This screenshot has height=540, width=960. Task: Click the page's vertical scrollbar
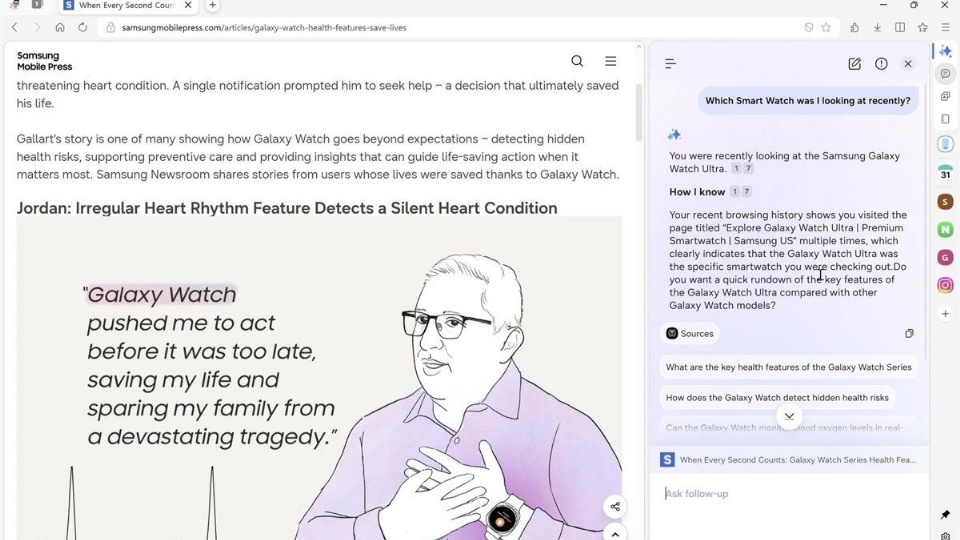point(639,113)
